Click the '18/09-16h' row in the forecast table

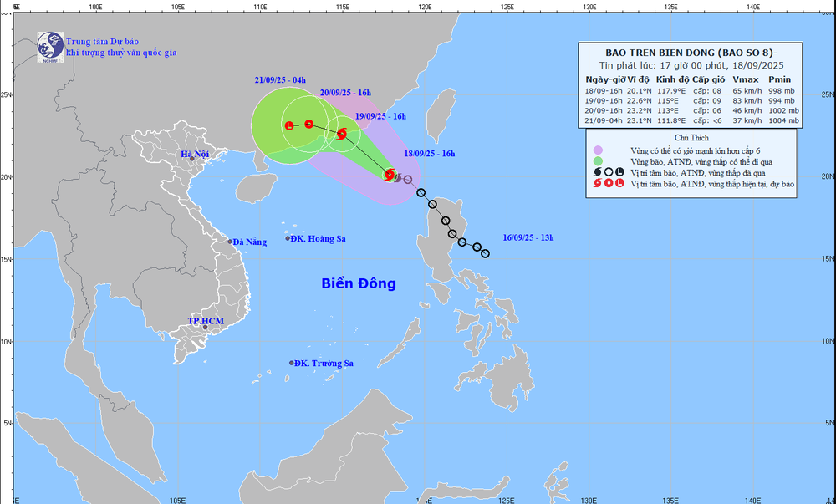click(x=691, y=91)
